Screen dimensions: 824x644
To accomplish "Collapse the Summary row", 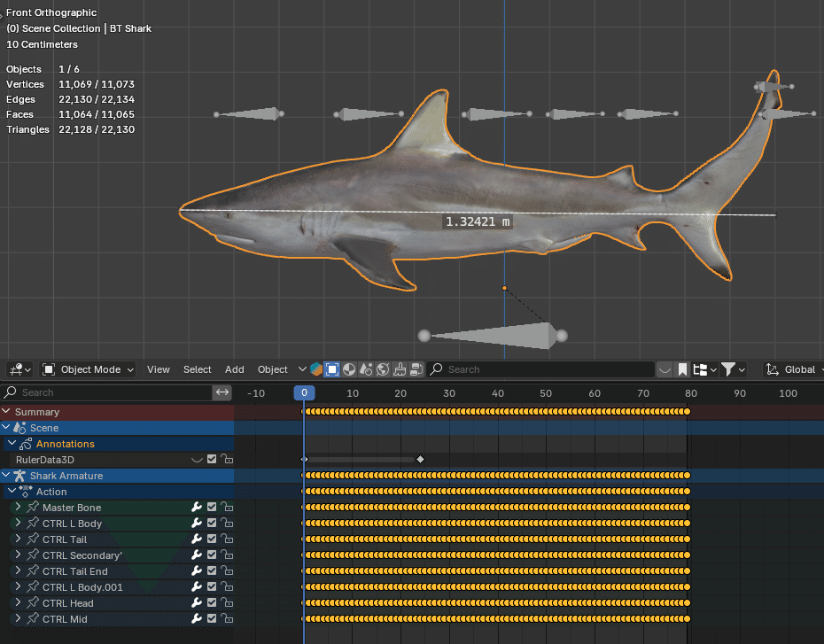I will click(x=6, y=411).
